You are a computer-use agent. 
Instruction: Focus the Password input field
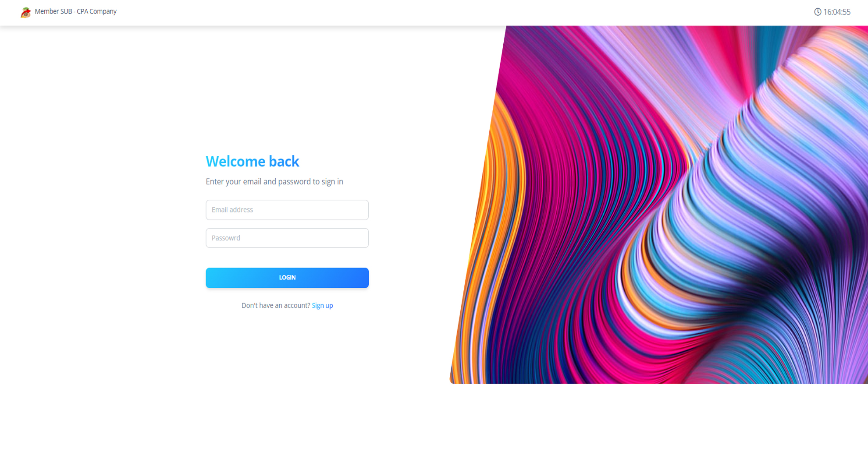[x=287, y=238]
